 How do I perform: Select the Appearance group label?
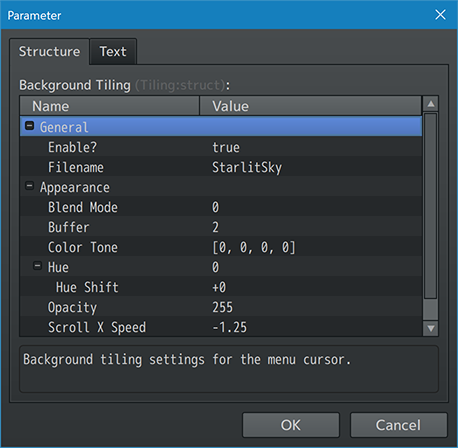75,188
